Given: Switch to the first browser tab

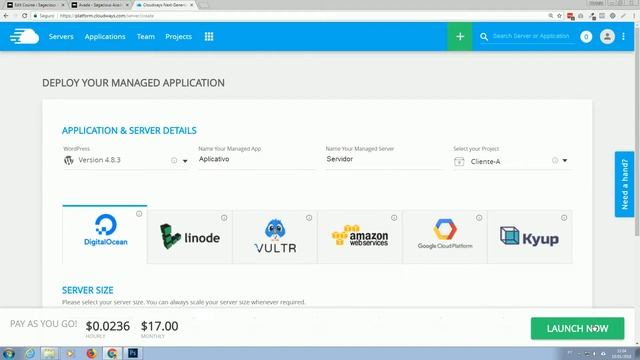Looking at the screenshot, I should click(35, 5).
